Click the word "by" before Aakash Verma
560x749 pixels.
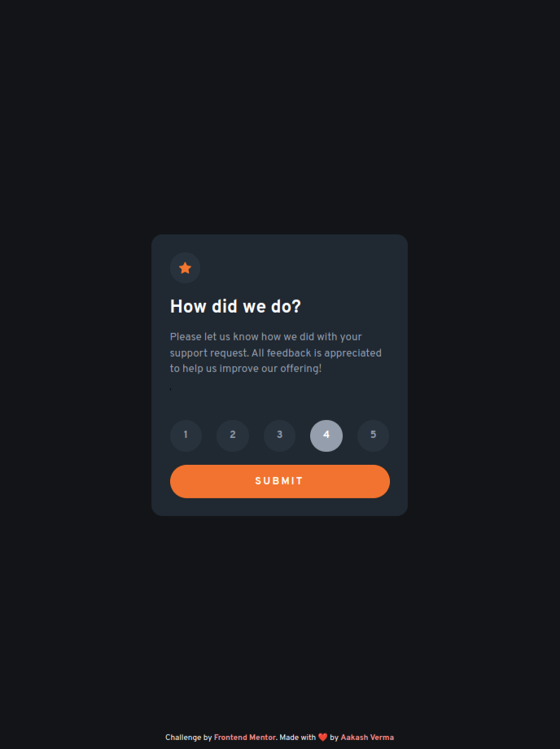[335, 738]
